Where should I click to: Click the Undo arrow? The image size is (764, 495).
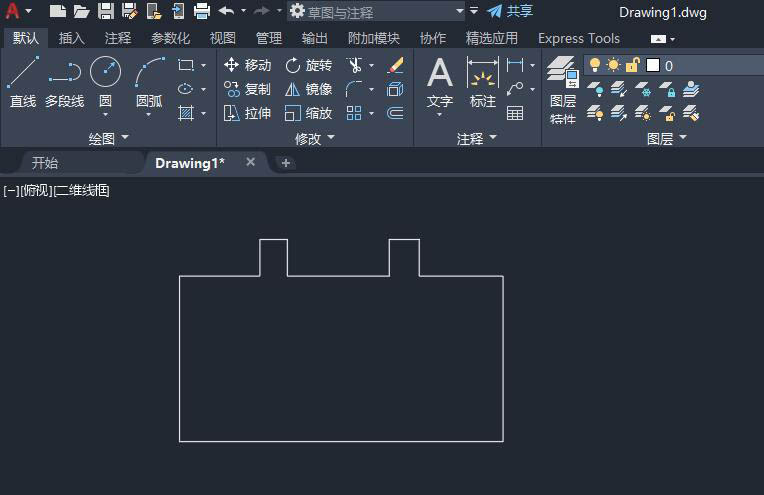click(227, 11)
